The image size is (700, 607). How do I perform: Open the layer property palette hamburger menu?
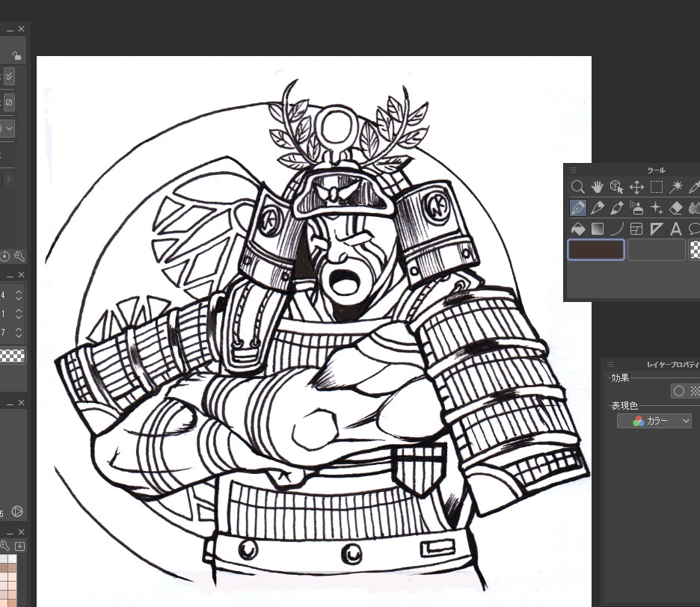611,364
